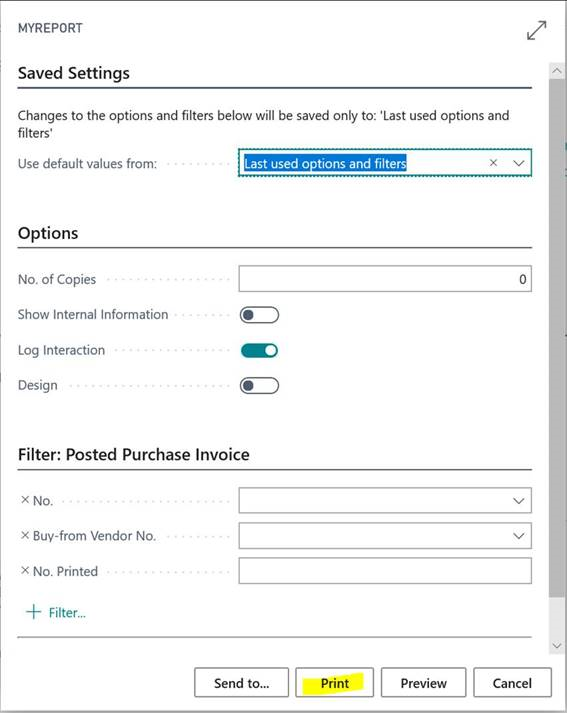This screenshot has width=567, height=713.
Task: Remove the 'Buy-from Vendor No.' filter X icon
Action: tap(25, 535)
